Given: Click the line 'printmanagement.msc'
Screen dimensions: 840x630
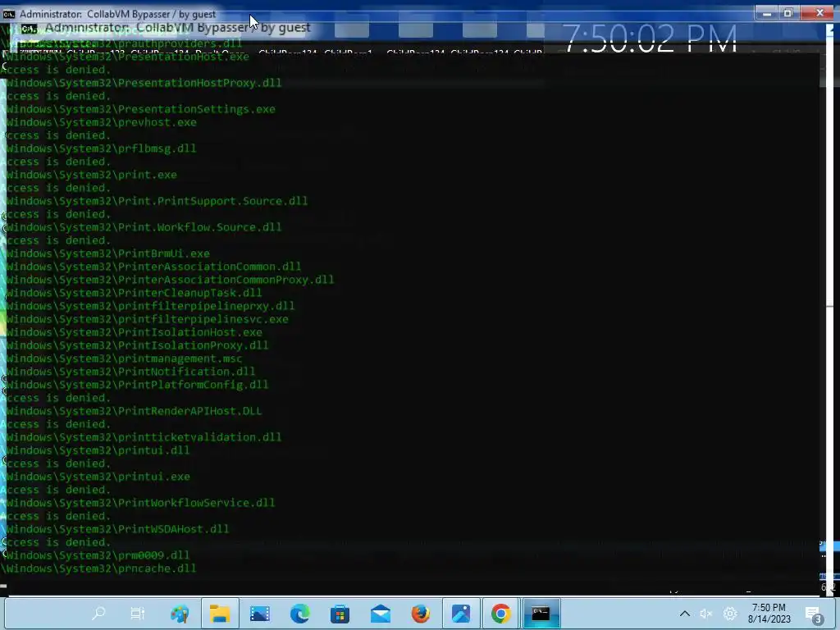Looking at the screenshot, I should pos(125,358).
